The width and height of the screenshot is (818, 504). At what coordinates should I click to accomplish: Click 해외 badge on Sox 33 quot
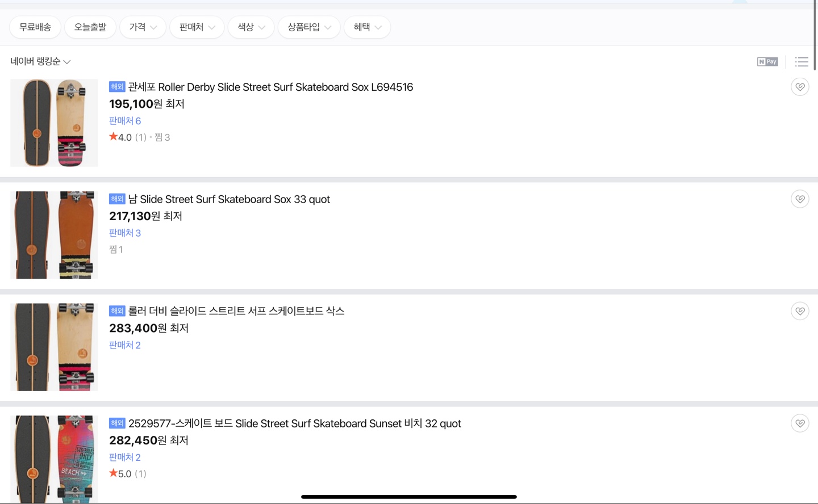tap(117, 199)
